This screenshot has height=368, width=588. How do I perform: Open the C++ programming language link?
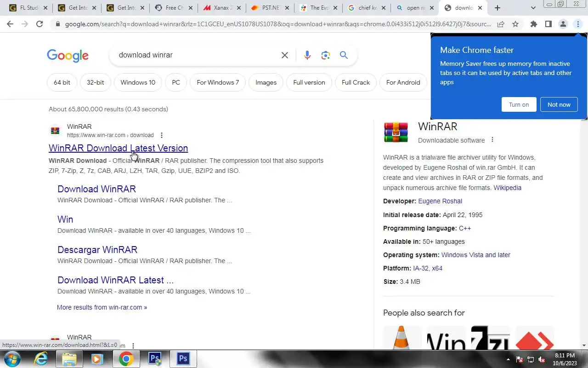[465, 228]
